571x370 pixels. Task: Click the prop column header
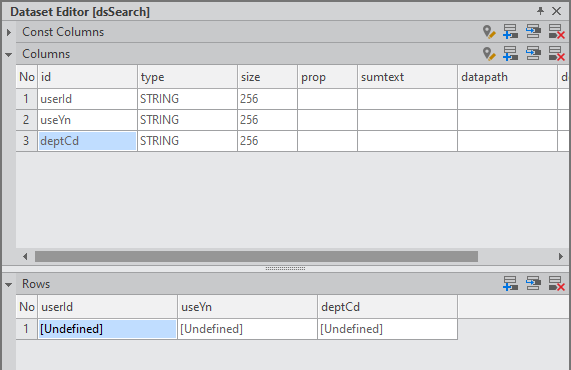[x=327, y=77]
